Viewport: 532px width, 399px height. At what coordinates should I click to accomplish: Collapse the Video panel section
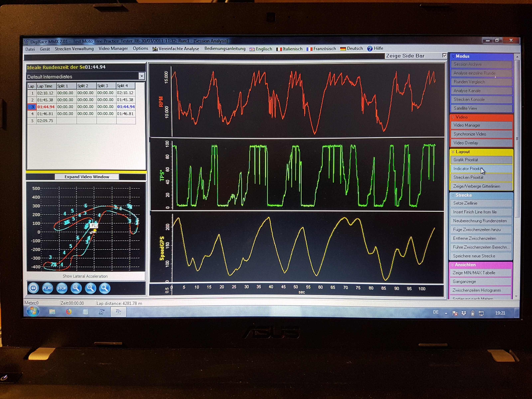coord(453,117)
